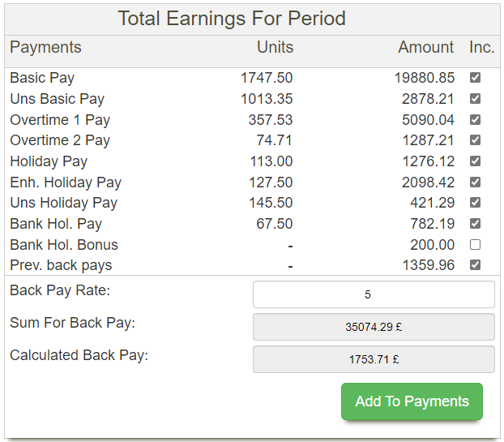This screenshot has width=504, height=442.
Task: Select the Total Earnings For Period title
Action: (x=232, y=18)
